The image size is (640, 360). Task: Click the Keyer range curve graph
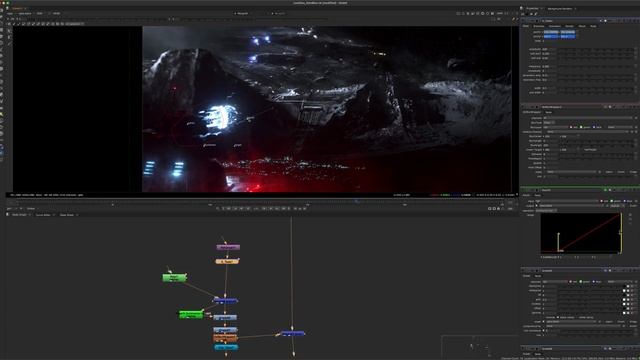(580, 233)
